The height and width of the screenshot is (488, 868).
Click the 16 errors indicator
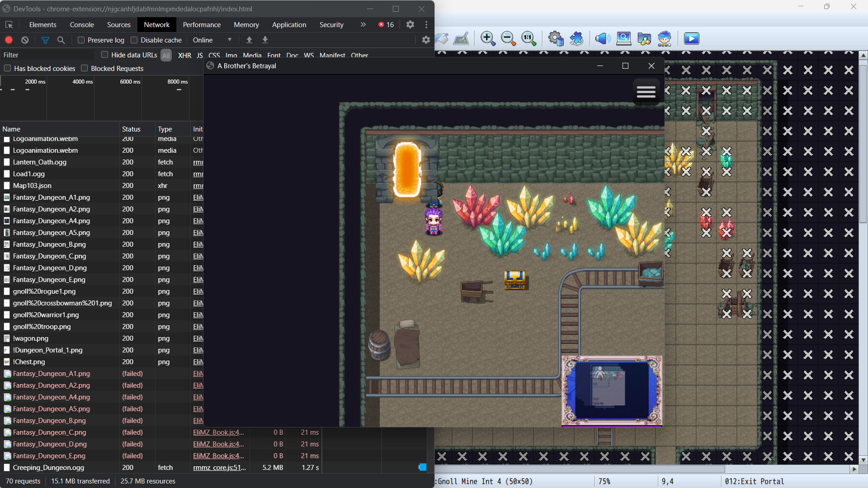(x=386, y=25)
